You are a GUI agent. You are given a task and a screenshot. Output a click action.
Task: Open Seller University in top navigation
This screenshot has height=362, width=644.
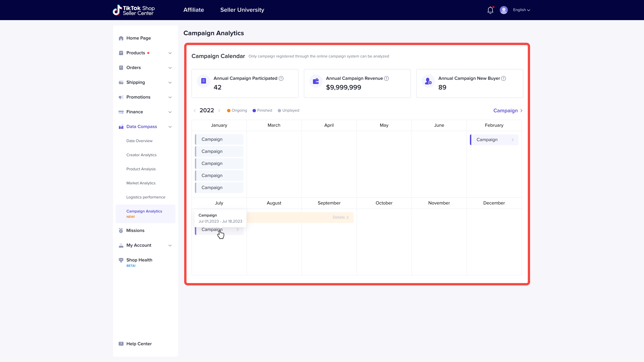[x=242, y=10]
